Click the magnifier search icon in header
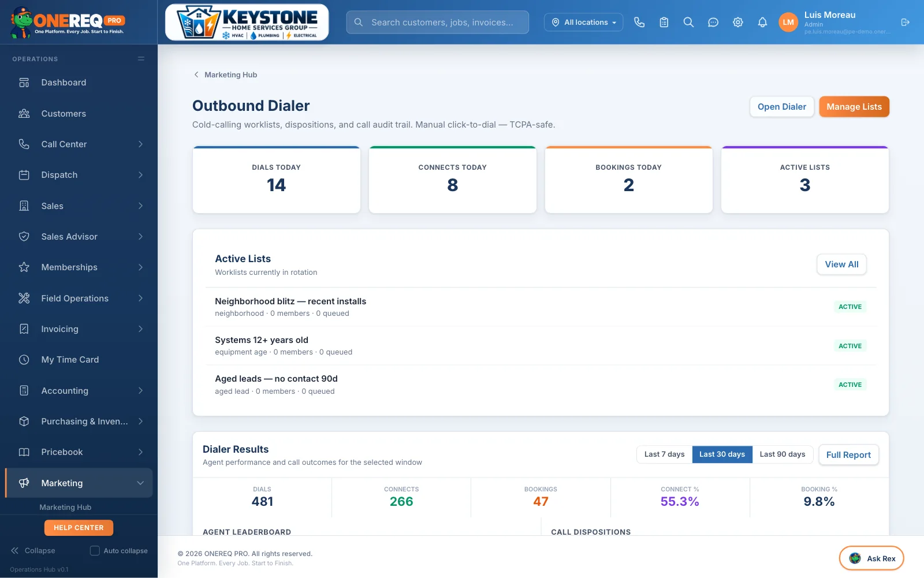Image resolution: width=924 pixels, height=578 pixels. [x=688, y=22]
